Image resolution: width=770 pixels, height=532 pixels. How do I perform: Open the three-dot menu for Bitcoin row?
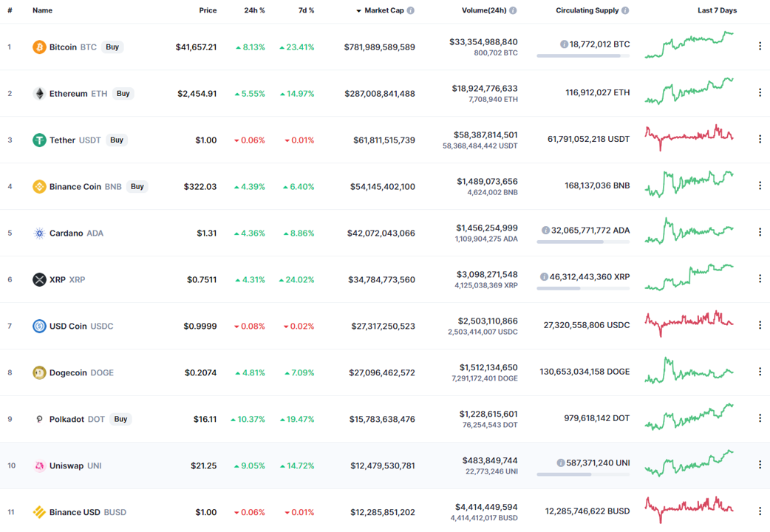[x=760, y=46]
